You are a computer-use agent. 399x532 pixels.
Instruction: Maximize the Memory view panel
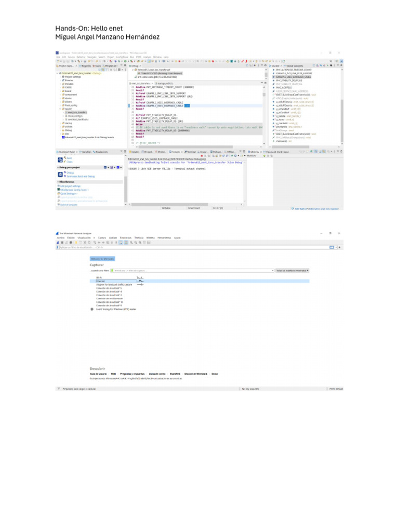(341, 152)
